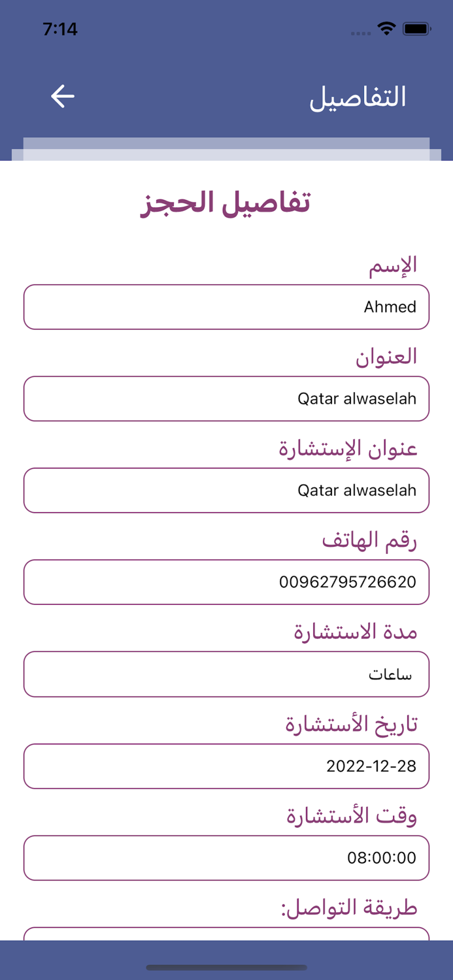The width and height of the screenshot is (453, 980).
Task: Tap the تفاصيل الحجز booking details heading
Action: pos(226,203)
